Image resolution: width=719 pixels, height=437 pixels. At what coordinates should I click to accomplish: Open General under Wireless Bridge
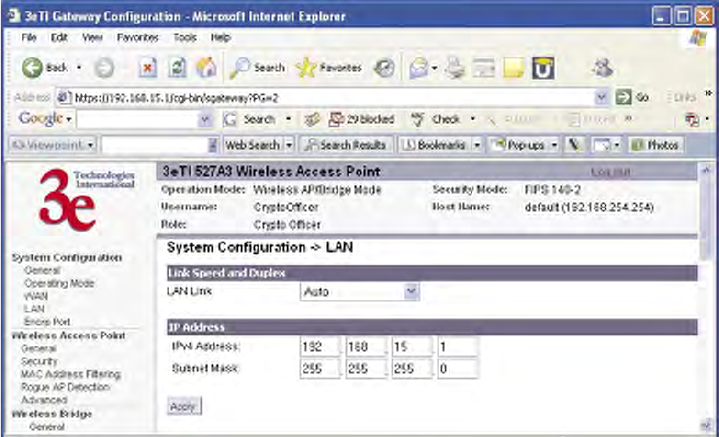pyautogui.click(x=47, y=426)
